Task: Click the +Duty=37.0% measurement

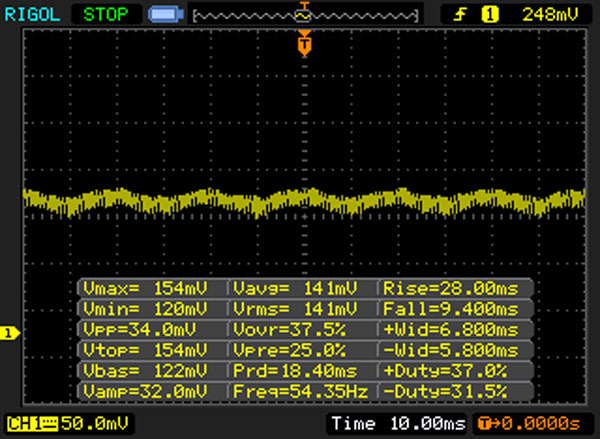Action: pyautogui.click(x=445, y=371)
